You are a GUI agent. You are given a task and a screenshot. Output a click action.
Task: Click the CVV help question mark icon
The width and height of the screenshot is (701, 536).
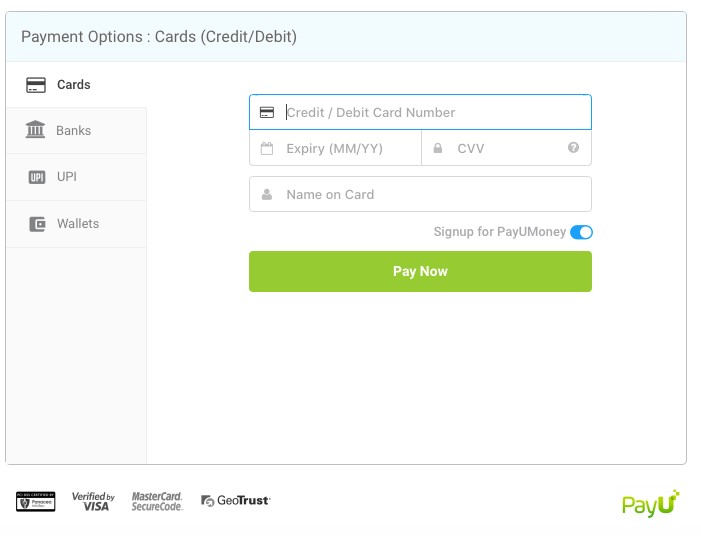coord(573,148)
